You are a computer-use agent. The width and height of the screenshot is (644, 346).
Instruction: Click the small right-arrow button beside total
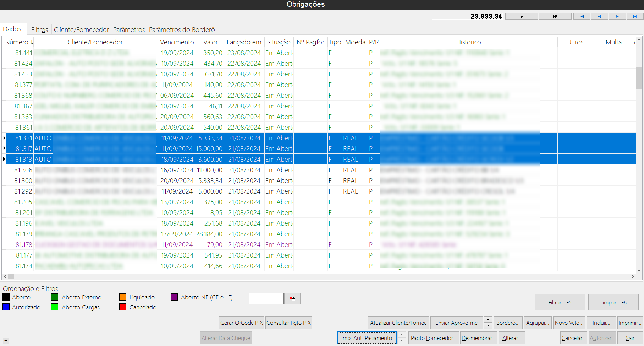522,16
